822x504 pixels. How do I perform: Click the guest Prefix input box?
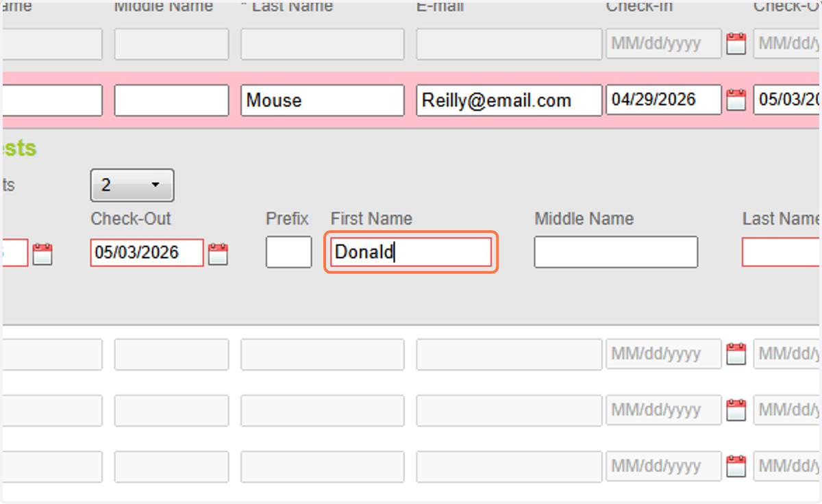coord(289,252)
